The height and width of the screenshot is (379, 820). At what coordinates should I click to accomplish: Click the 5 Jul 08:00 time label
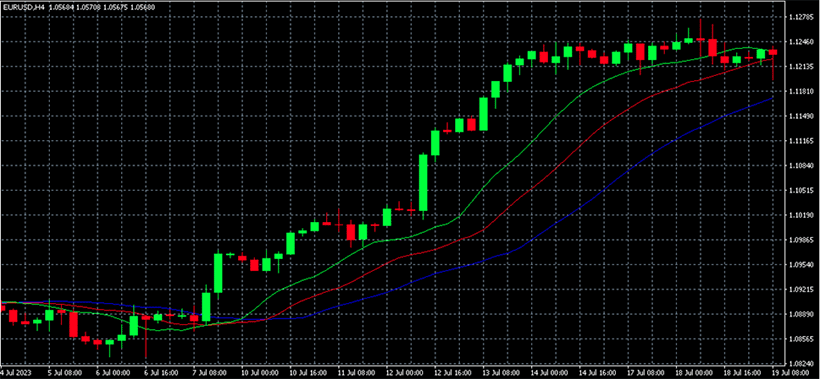coord(65,374)
